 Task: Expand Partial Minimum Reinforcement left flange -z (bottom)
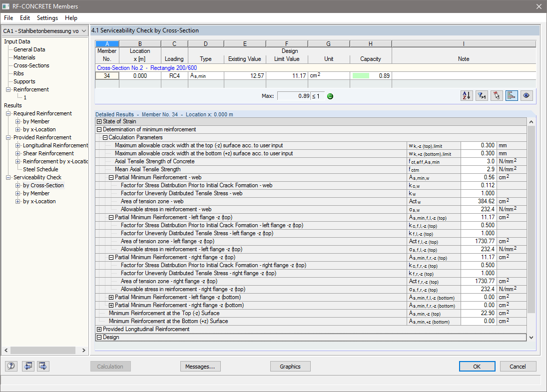tap(111, 297)
